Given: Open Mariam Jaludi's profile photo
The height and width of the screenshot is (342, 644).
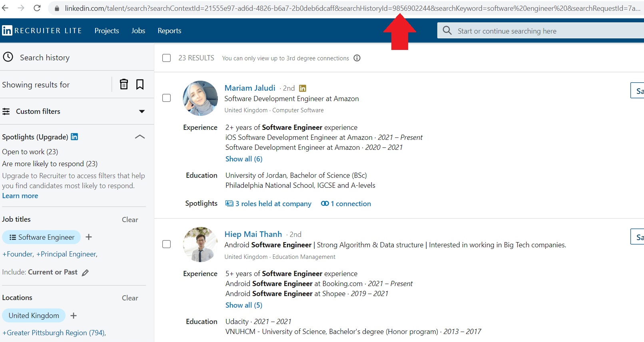Looking at the screenshot, I should coord(200,98).
